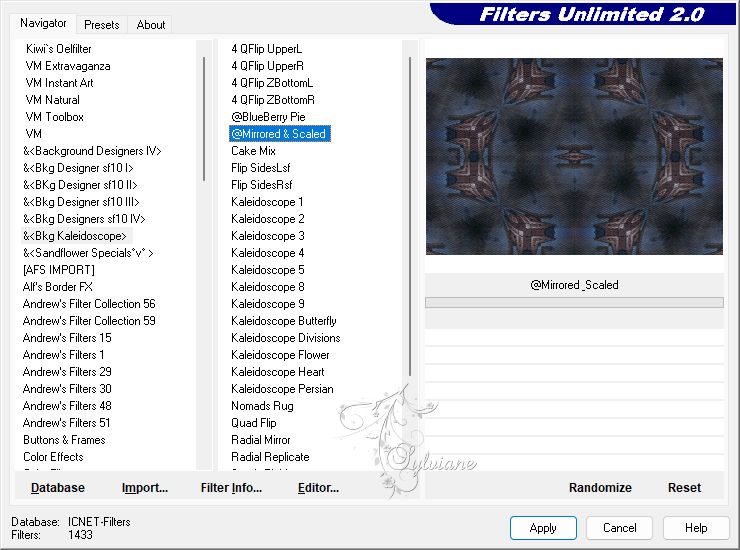The height and width of the screenshot is (550, 740).
Task: Select Andrew's Filters 15
Action: [x=67, y=338]
